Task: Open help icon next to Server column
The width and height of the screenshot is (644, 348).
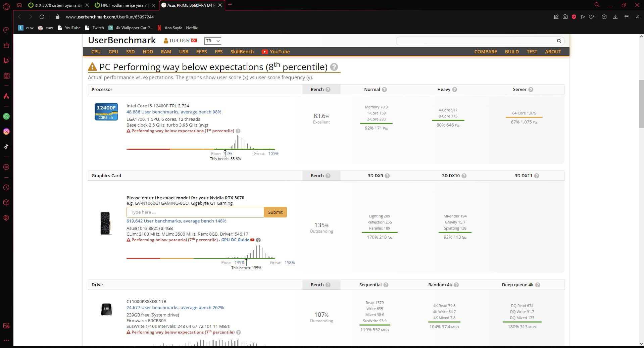Action: click(531, 90)
